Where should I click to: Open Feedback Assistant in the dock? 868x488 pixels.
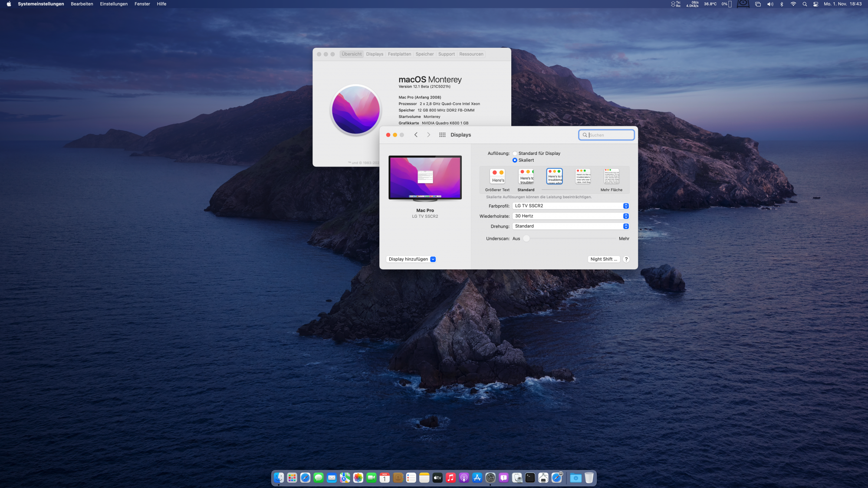click(504, 478)
